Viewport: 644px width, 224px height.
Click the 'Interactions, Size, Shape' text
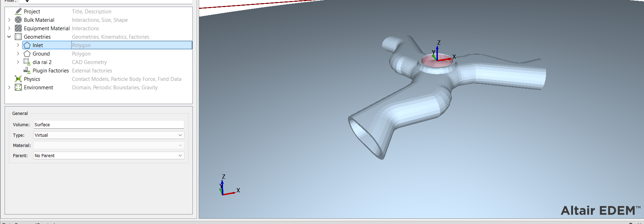(x=100, y=20)
